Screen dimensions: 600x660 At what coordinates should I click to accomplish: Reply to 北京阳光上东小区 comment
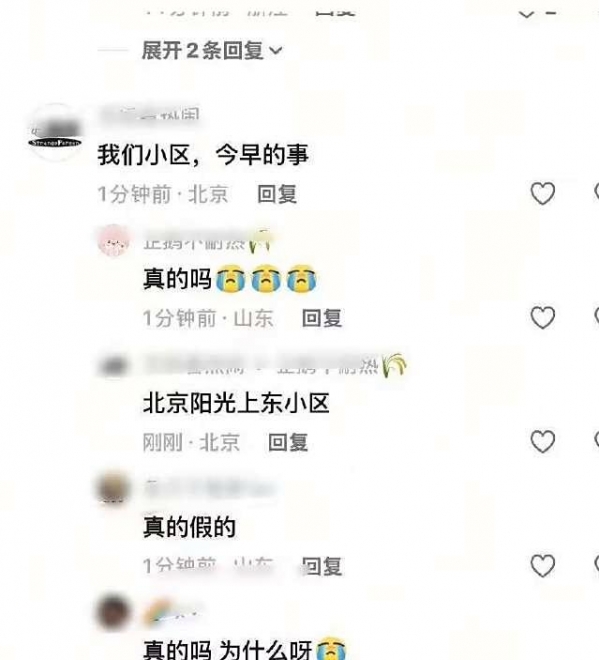point(288,442)
